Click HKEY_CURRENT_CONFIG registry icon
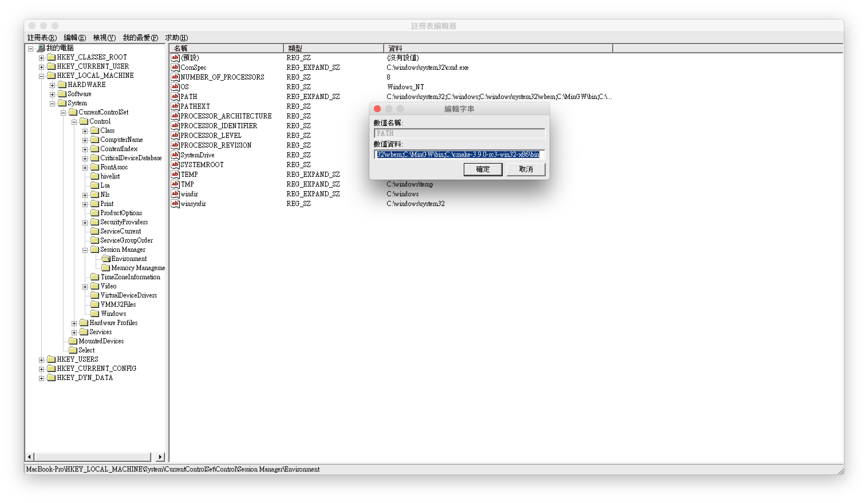This screenshot has height=503, width=868. (x=51, y=368)
